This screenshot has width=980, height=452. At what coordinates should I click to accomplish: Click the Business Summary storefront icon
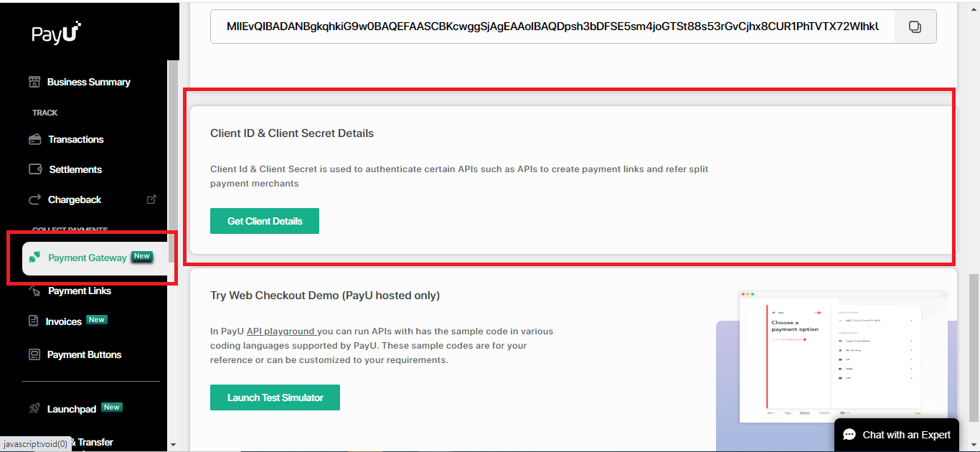[34, 82]
